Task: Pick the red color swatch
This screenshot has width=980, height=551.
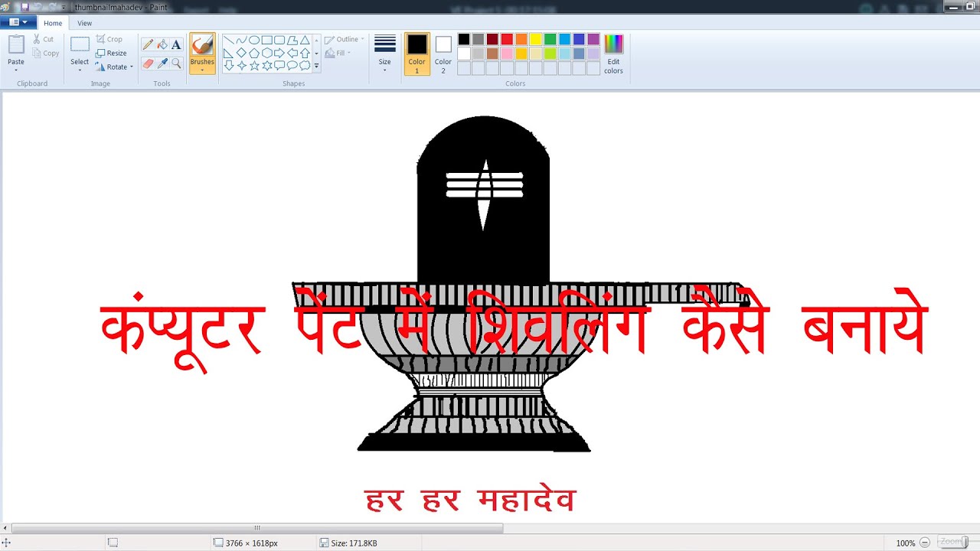Action: pos(507,39)
